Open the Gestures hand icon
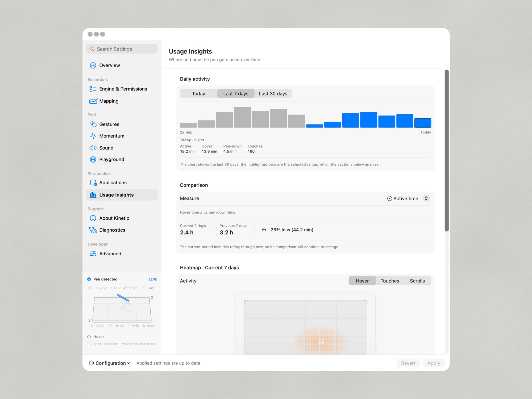Image resolution: width=532 pixels, height=399 pixels. click(x=93, y=124)
